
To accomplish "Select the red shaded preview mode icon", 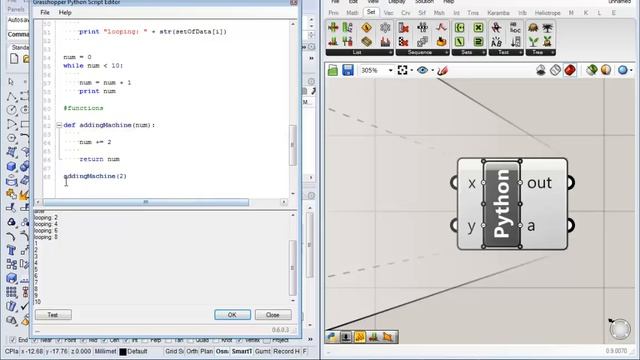I will (570, 70).
